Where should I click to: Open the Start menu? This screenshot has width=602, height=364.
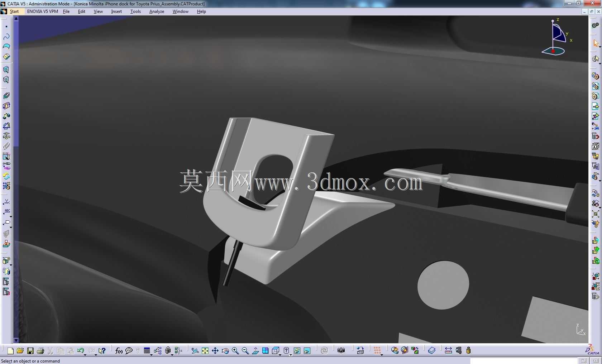coord(14,11)
